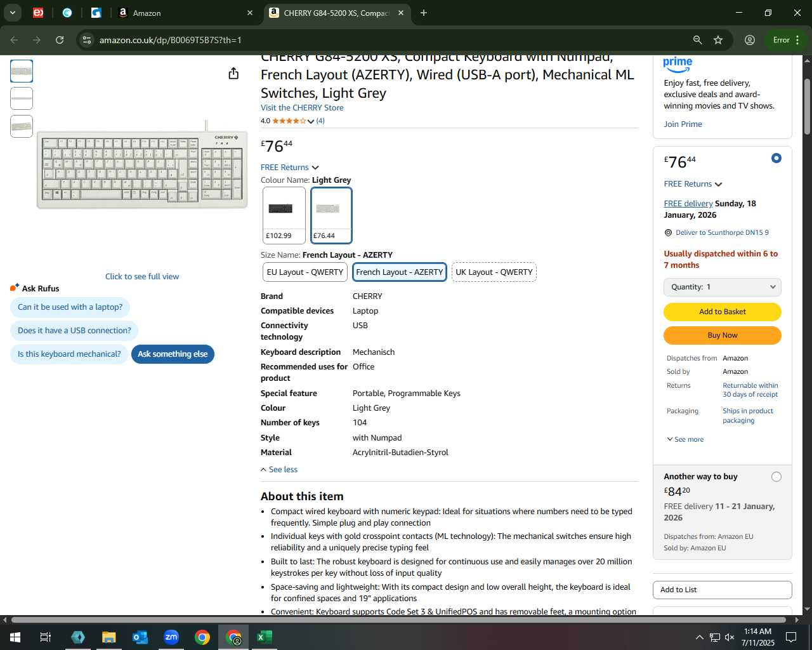Show hidden system tray icons
Image resolution: width=812 pixels, height=650 pixels.
pos(699,637)
